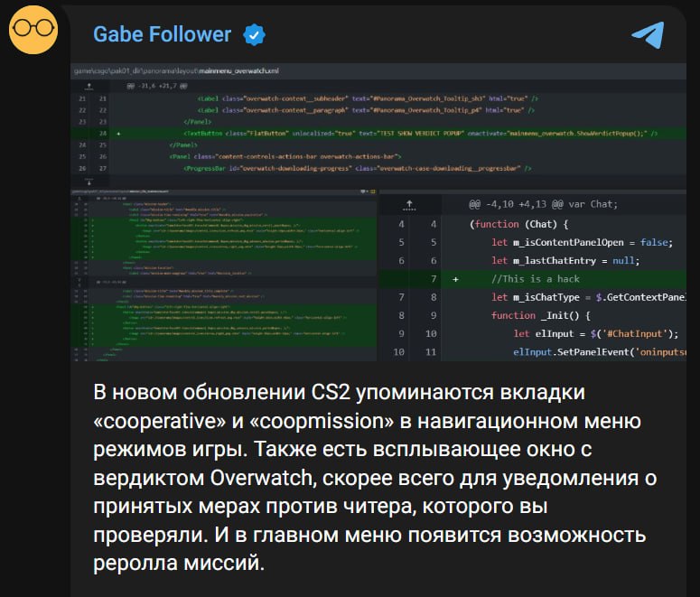700x597 pixels.
Task: Click the blue verified badge
Action: coord(254,35)
